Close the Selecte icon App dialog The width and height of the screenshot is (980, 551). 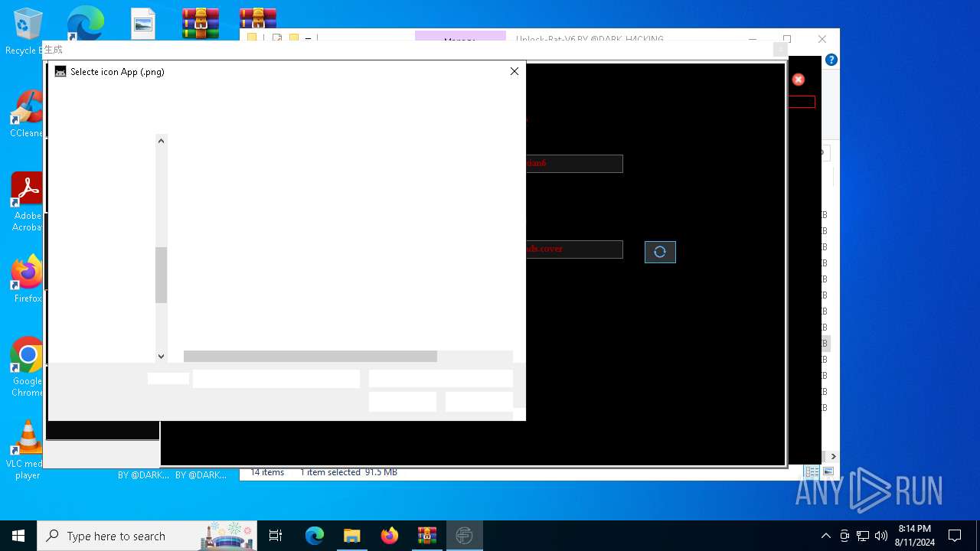pyautogui.click(x=514, y=71)
